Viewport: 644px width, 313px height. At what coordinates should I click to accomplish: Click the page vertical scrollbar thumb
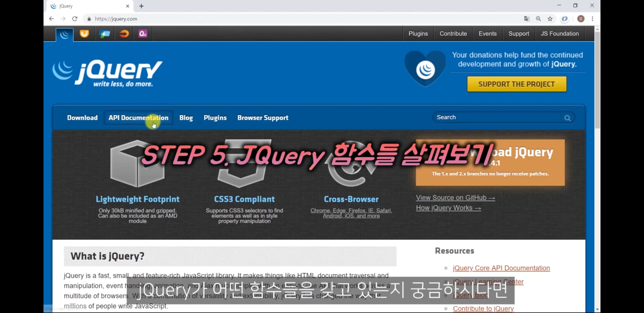(597, 80)
